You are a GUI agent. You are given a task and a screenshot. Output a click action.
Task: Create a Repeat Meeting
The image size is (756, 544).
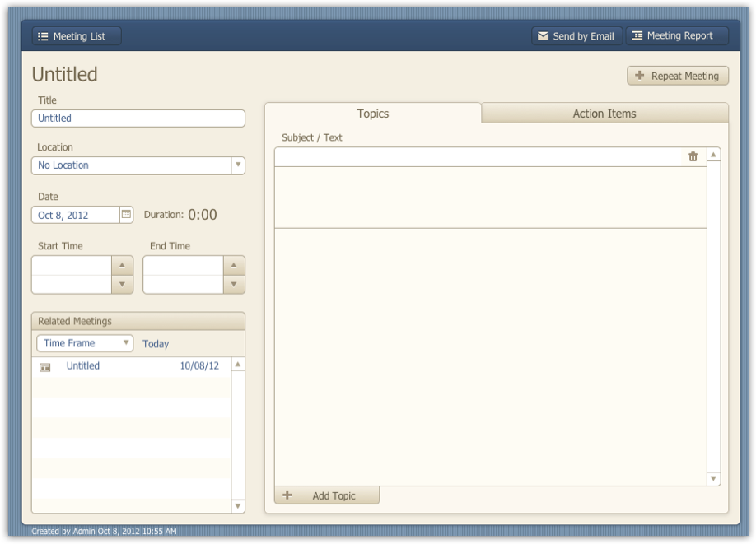coord(677,75)
